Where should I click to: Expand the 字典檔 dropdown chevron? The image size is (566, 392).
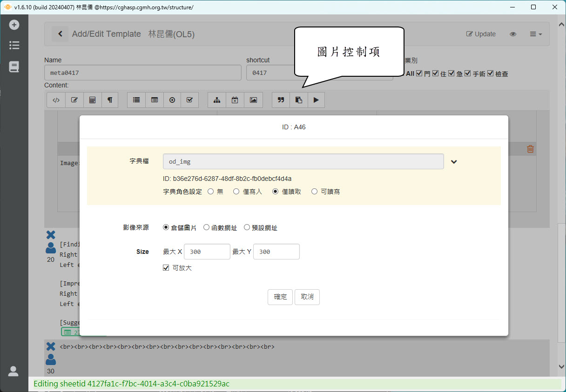click(454, 162)
